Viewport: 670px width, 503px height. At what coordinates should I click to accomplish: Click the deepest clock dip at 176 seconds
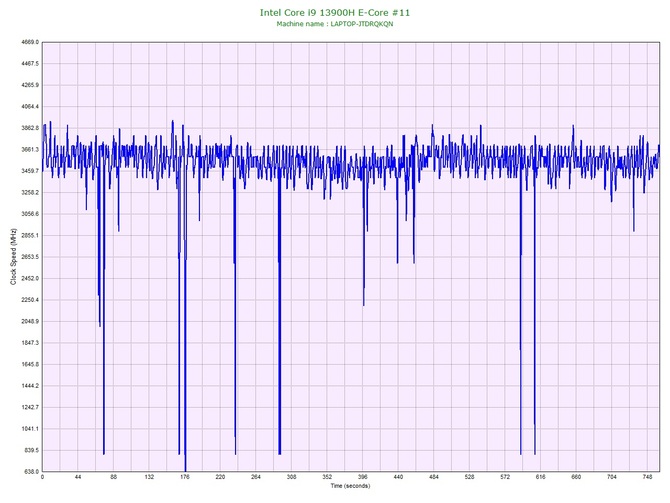185,469
